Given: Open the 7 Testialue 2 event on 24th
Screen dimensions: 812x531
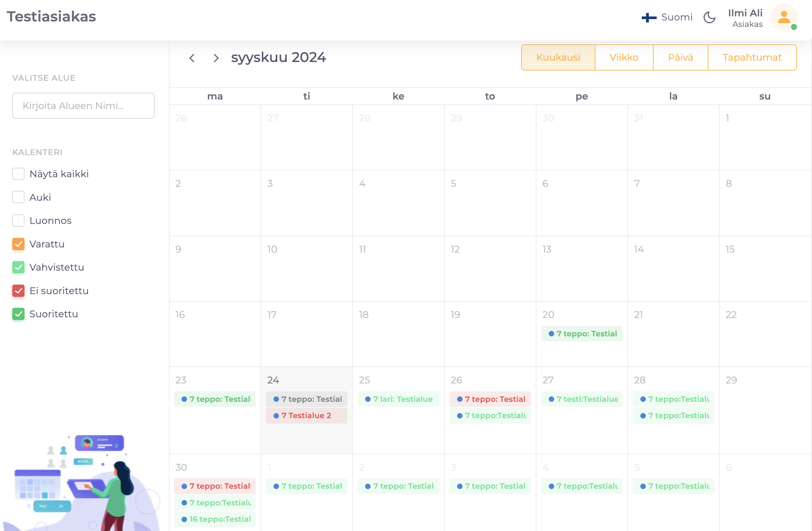Looking at the screenshot, I should (307, 415).
